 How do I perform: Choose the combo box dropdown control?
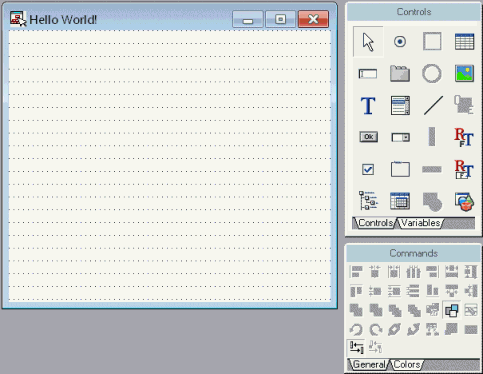[x=400, y=137]
